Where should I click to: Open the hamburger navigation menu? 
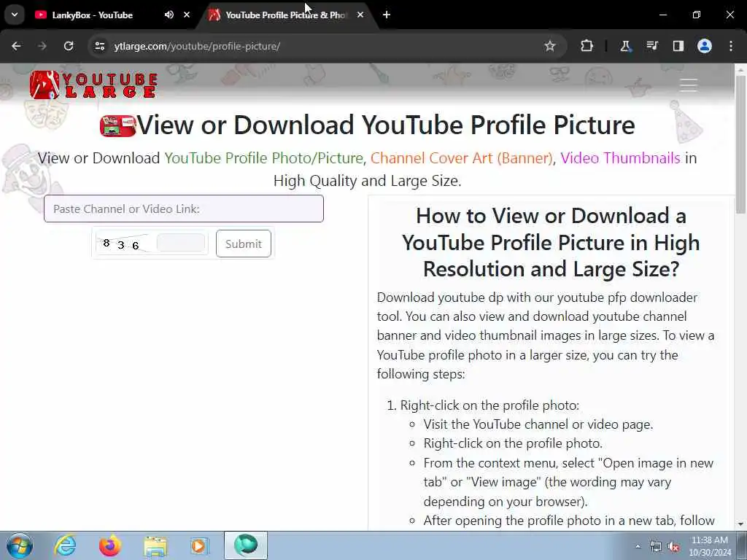tap(688, 85)
